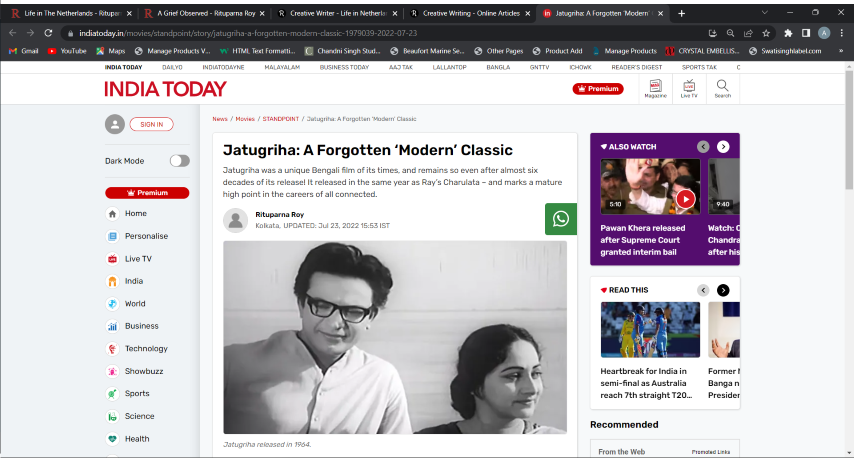Click the Personalise sidebar icon
Viewport: 854px width, 458px height.
(x=112, y=236)
